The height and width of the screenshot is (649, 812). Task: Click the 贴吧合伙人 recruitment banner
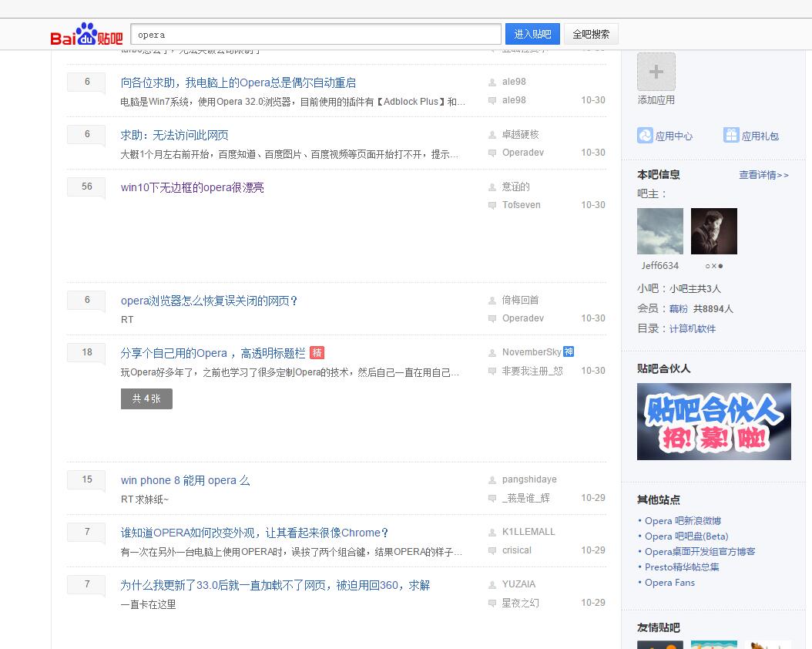[713, 421]
